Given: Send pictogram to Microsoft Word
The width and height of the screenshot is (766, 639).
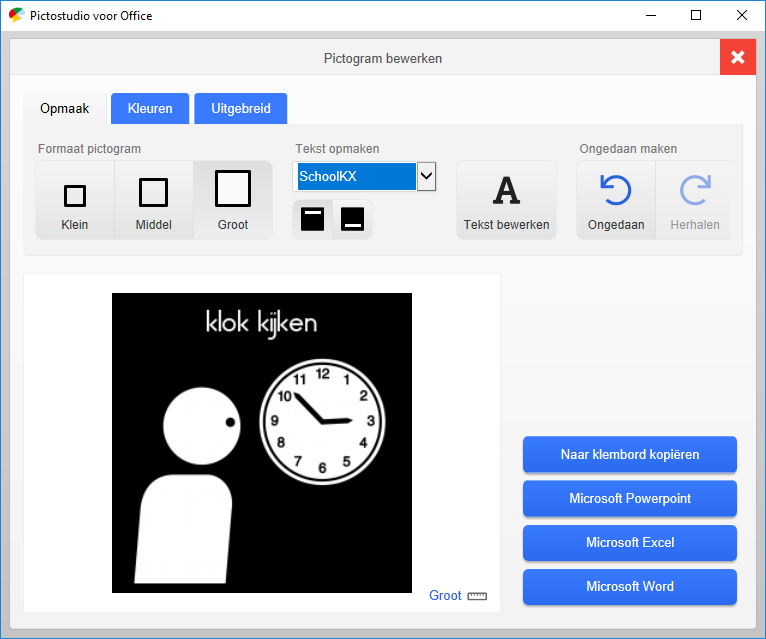Looking at the screenshot, I should [x=630, y=586].
